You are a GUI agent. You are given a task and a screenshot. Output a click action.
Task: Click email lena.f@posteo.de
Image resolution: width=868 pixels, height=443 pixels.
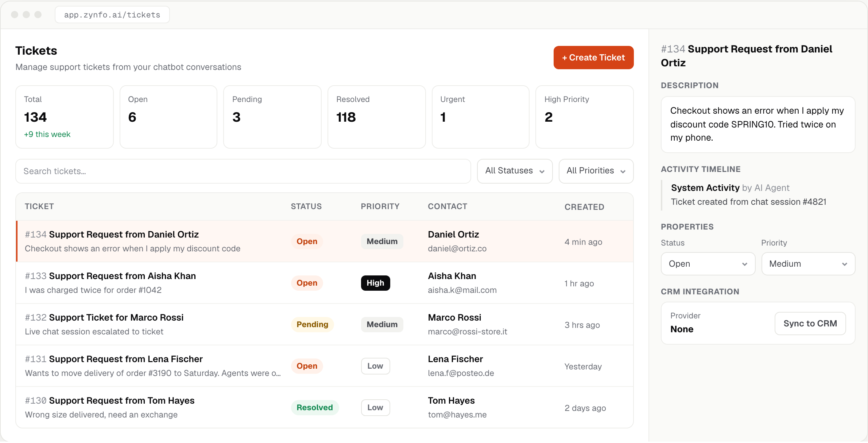click(x=461, y=373)
